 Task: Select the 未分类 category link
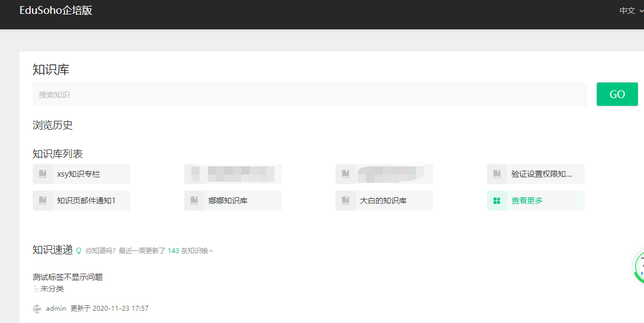[52, 289]
